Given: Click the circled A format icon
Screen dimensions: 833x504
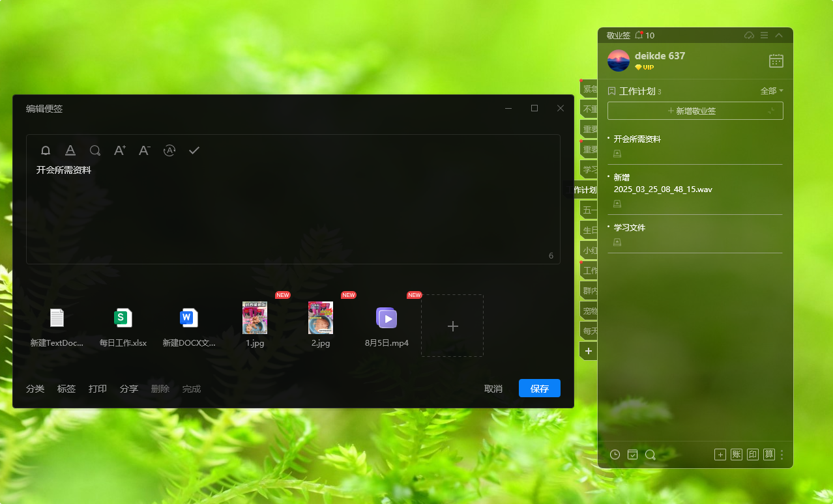Looking at the screenshot, I should pyautogui.click(x=169, y=150).
